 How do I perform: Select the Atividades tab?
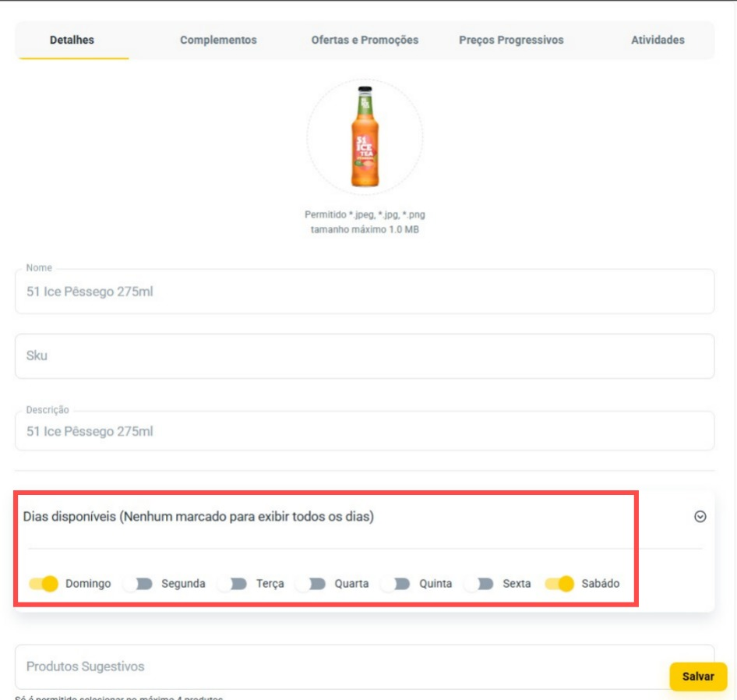click(x=658, y=40)
